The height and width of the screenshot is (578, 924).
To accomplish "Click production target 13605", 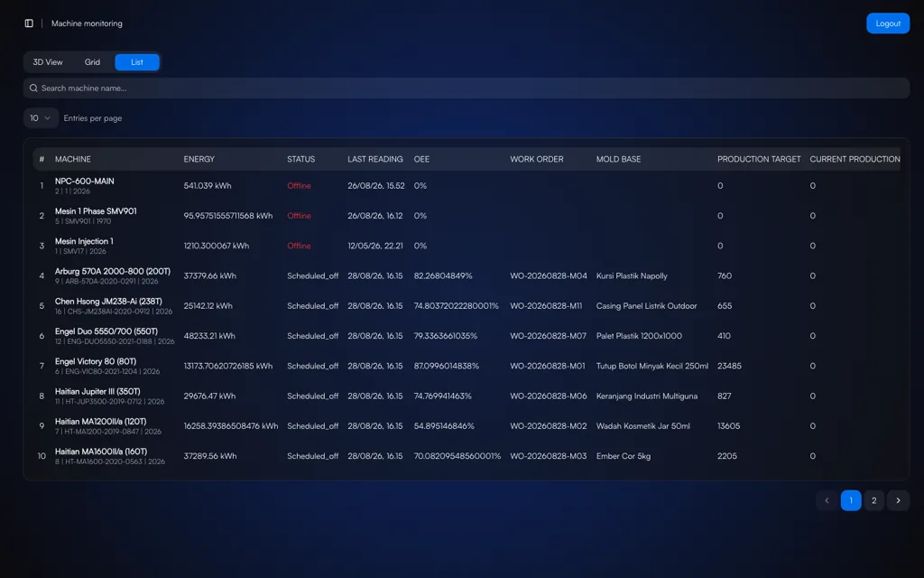I will (x=729, y=426).
